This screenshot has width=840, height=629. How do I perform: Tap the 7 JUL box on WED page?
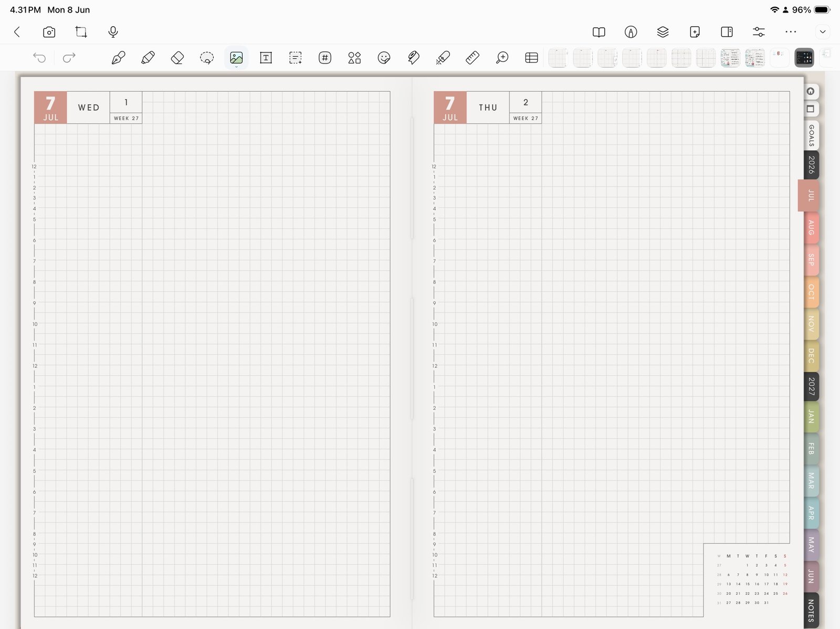click(x=50, y=108)
